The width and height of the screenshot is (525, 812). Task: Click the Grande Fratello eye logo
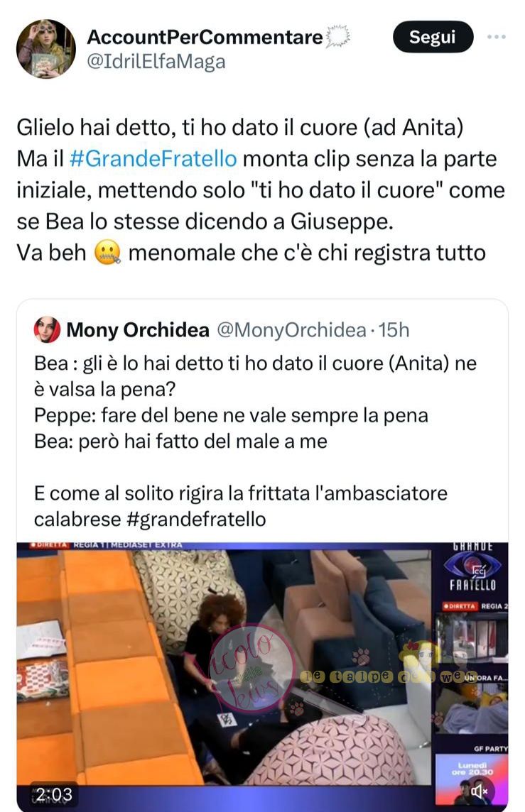(472, 568)
